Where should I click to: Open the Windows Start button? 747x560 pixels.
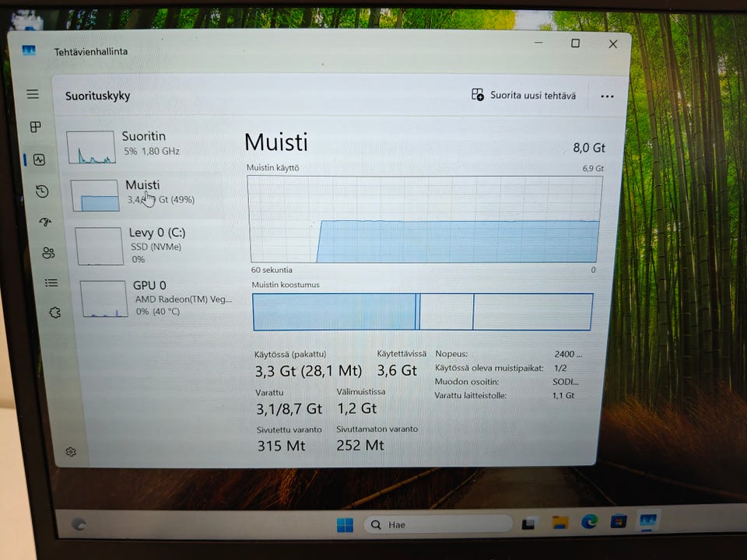(345, 525)
